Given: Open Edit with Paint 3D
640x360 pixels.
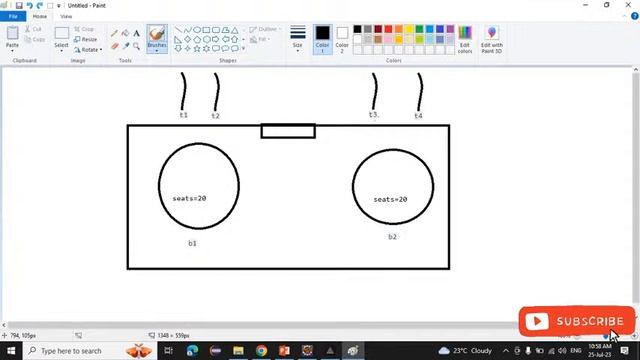Looking at the screenshot, I should (x=491, y=39).
